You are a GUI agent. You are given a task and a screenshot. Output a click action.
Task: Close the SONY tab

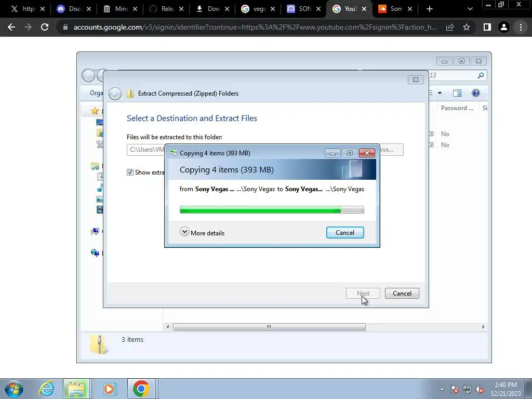(x=318, y=9)
